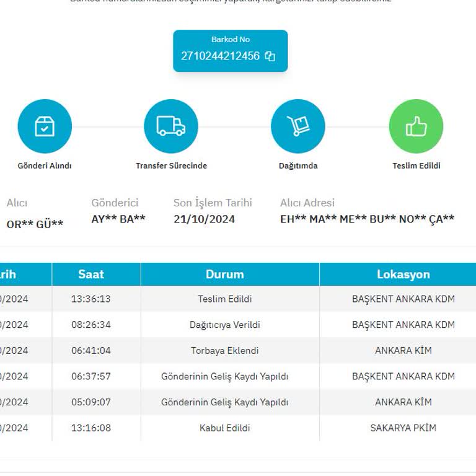The height and width of the screenshot is (476, 476).
Task: Click the Barkod No label
Action: [231, 40]
